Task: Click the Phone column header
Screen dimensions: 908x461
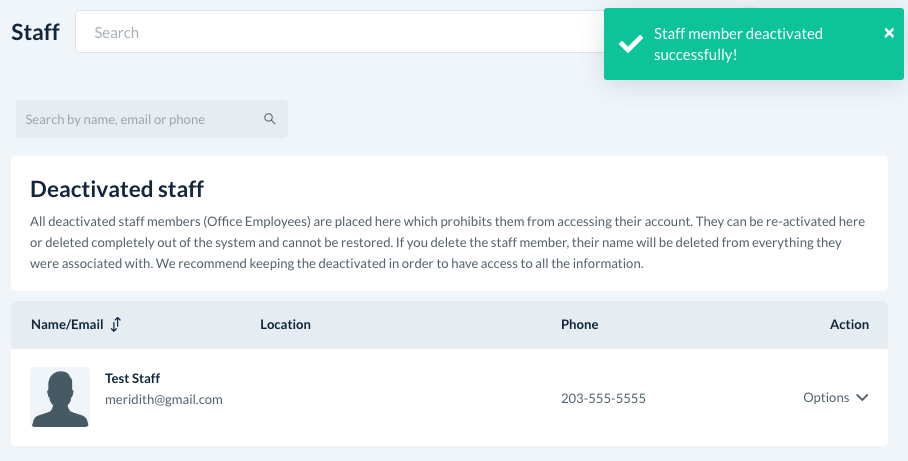Action: (x=579, y=324)
